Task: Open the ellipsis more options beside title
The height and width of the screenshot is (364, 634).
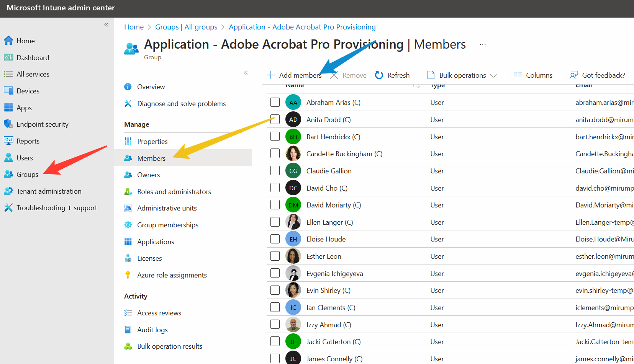Action: click(483, 44)
